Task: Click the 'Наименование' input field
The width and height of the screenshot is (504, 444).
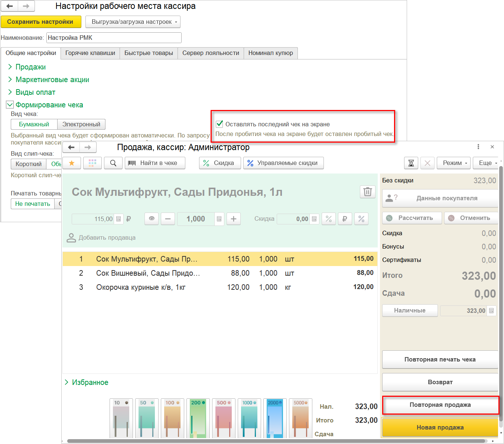Action: [x=114, y=38]
